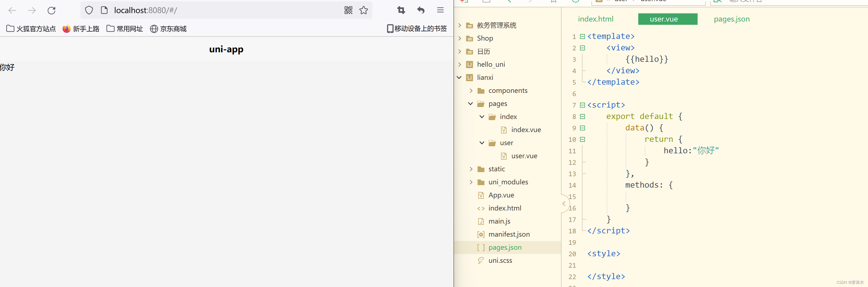The width and height of the screenshot is (868, 287).
Task: Reload the localhost page
Action: 51,10
